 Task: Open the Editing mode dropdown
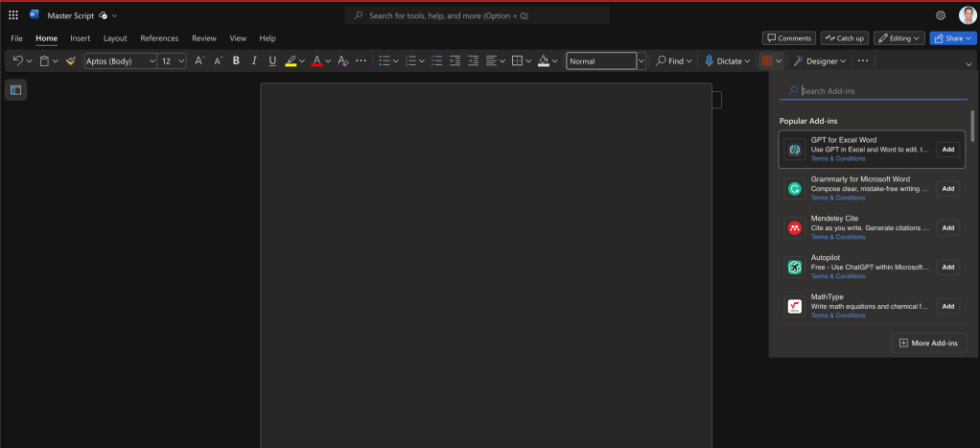click(x=899, y=38)
